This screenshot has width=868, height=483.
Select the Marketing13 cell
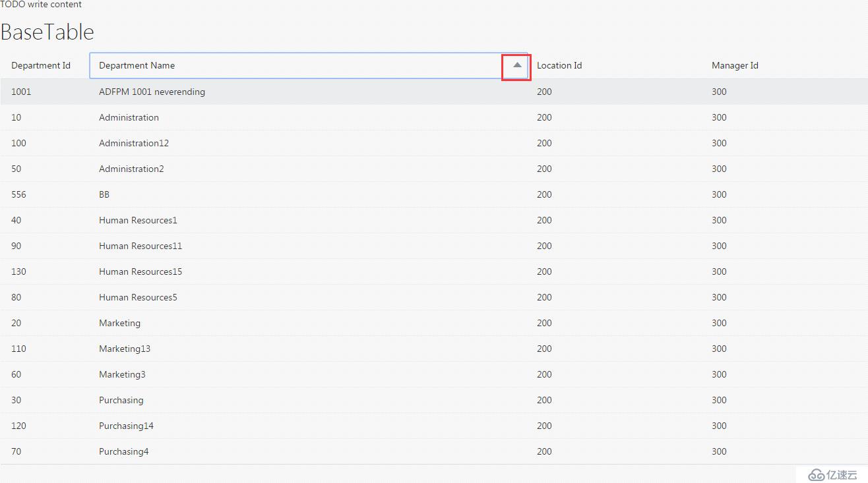125,349
